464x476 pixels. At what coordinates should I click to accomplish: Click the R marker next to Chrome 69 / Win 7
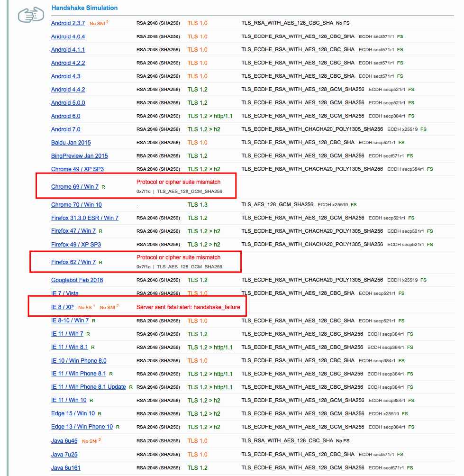pyautogui.click(x=103, y=187)
